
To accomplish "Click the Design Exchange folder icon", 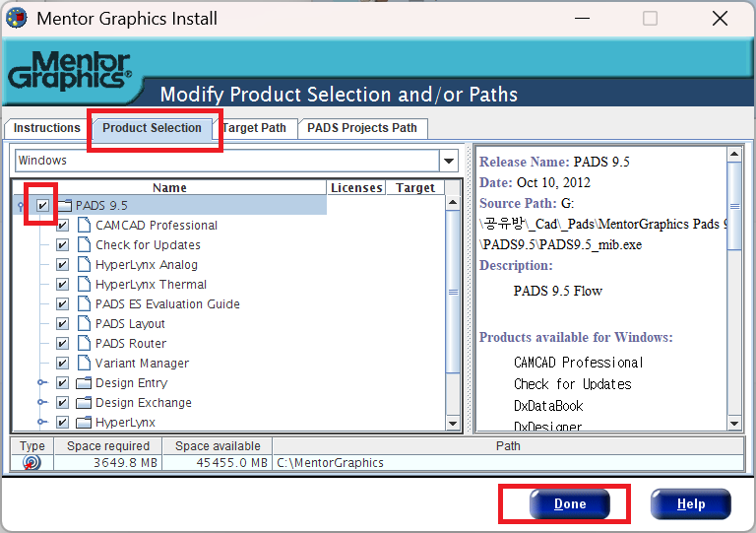I will click(x=84, y=402).
